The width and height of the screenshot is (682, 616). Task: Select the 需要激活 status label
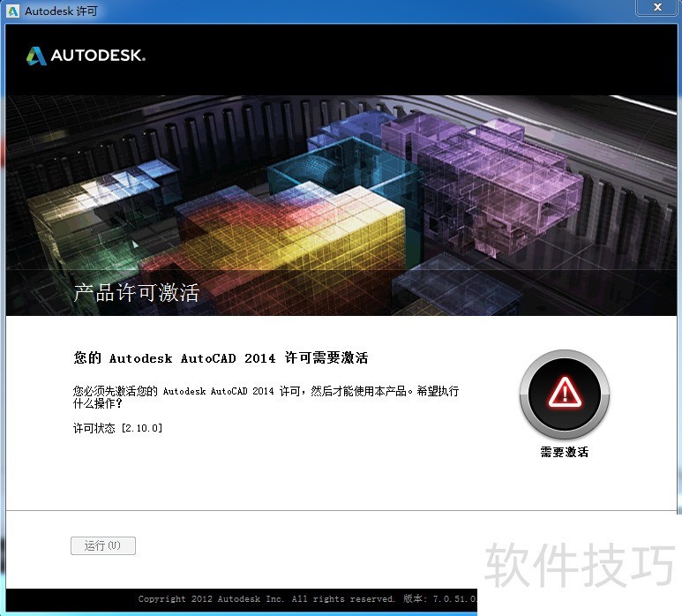[565, 452]
